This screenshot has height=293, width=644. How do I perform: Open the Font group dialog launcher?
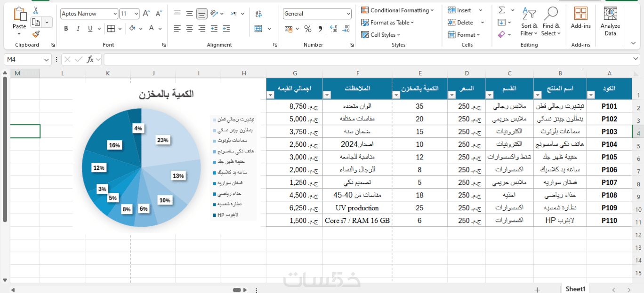tap(164, 45)
